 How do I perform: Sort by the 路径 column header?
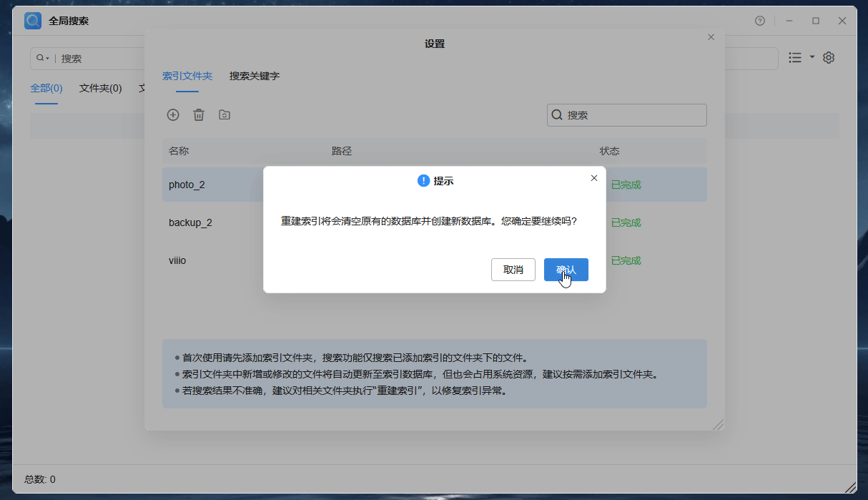(342, 151)
